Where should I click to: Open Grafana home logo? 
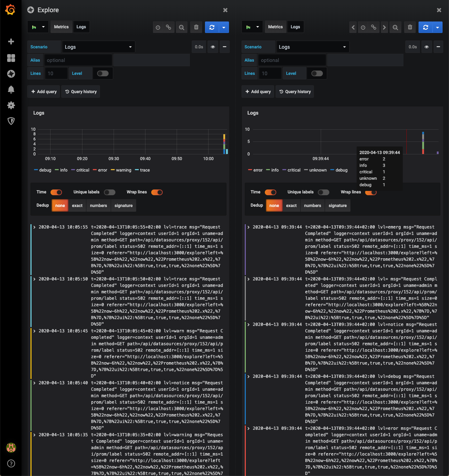(x=10, y=10)
